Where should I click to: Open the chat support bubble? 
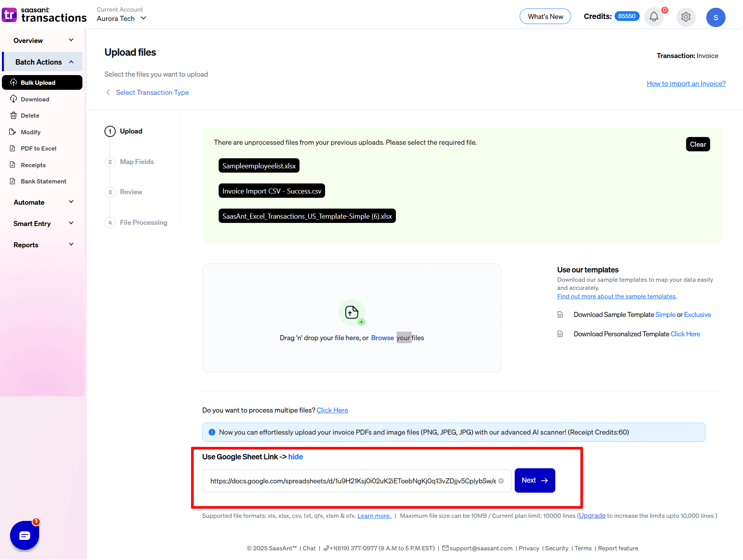[x=24, y=535]
